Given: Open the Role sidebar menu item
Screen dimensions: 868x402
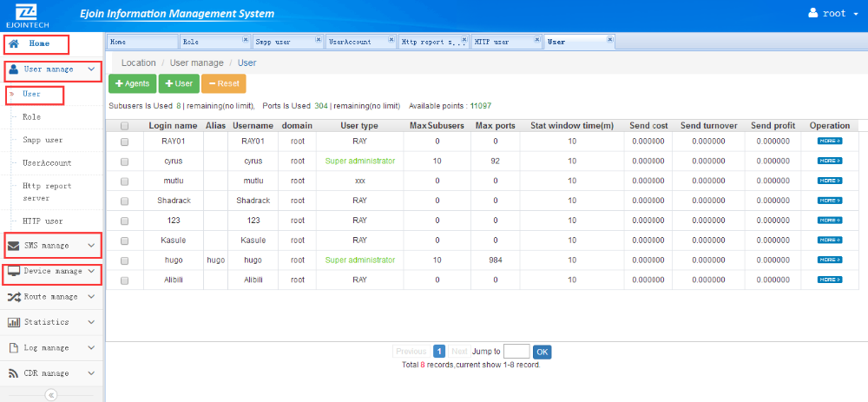Looking at the screenshot, I should [x=31, y=116].
